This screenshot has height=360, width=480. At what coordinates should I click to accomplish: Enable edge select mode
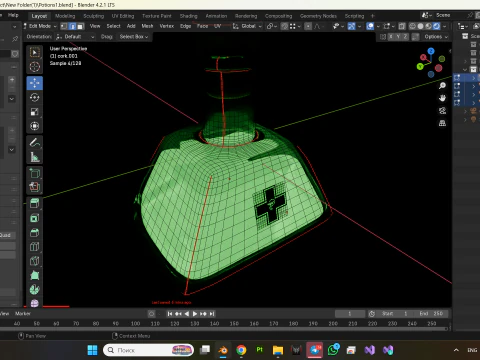[x=72, y=26]
